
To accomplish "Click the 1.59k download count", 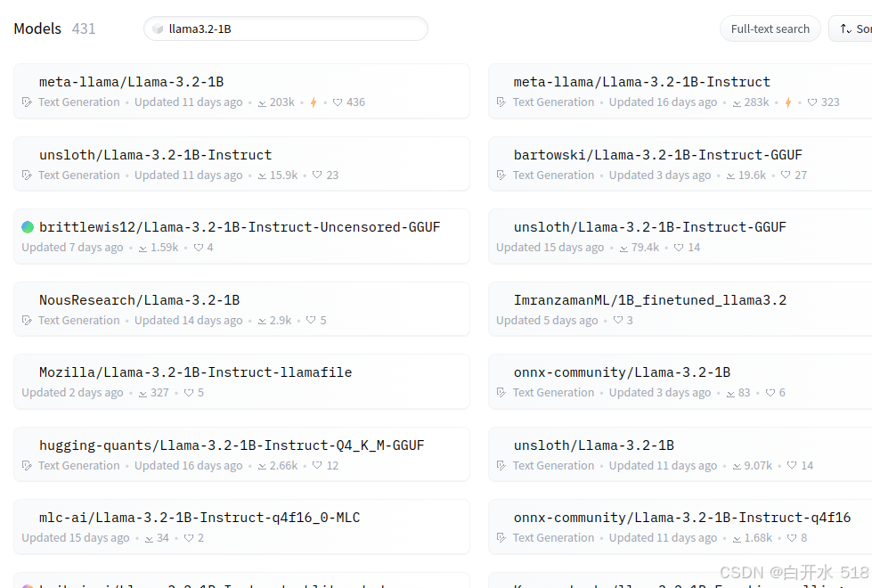I will coord(164,248).
